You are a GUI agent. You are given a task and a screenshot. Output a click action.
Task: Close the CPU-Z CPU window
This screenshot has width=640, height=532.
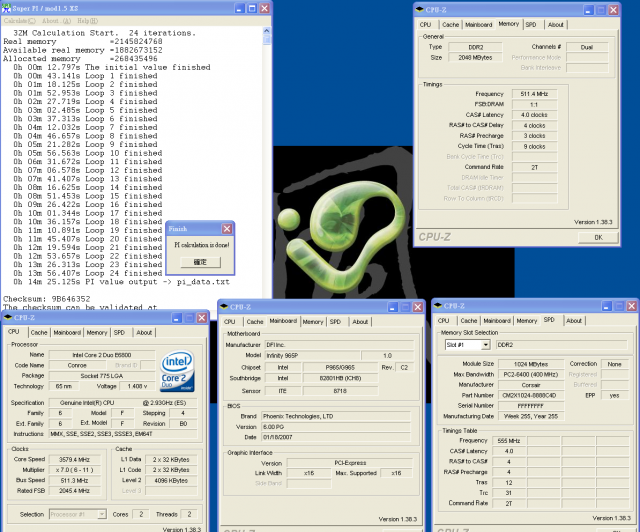[x=202, y=318]
